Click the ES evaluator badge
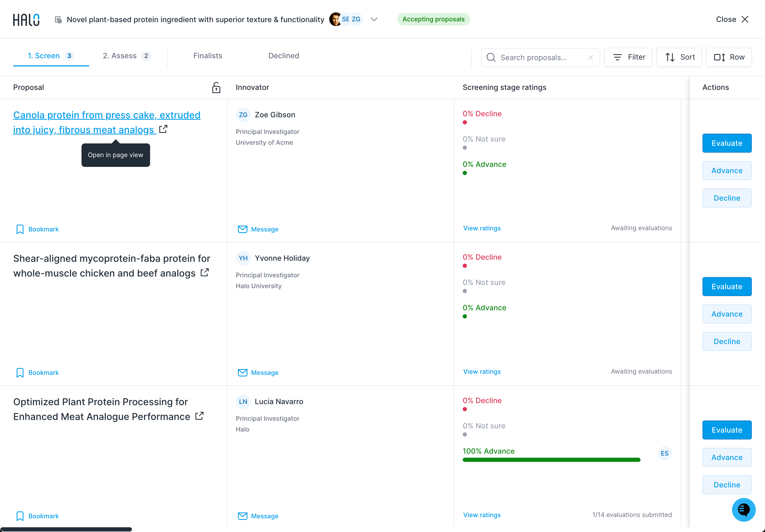The image size is (765, 532). point(664,453)
